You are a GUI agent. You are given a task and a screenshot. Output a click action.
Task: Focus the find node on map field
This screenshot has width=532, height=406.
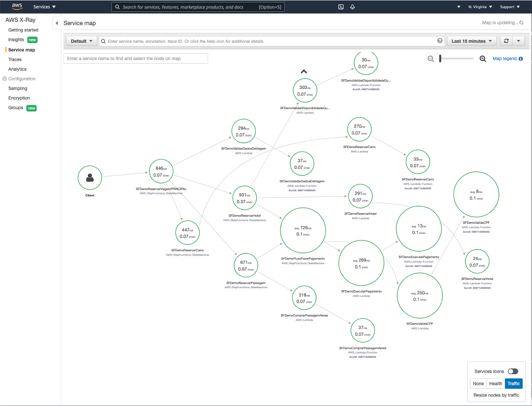point(136,59)
